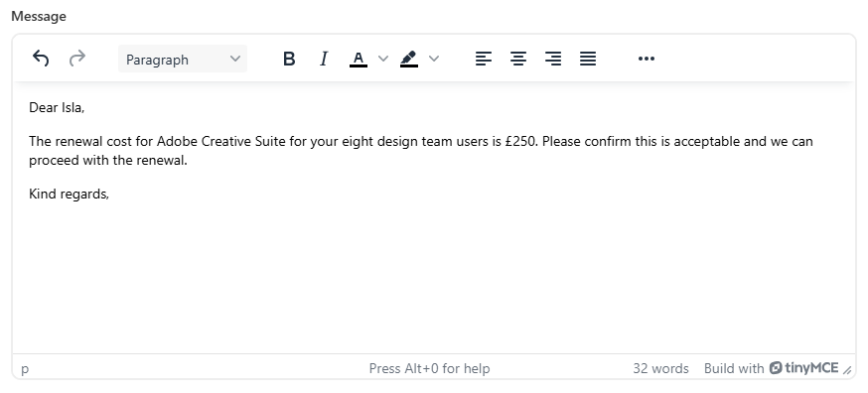
Task: Click the 'Message' field label
Action: pyautogui.click(x=39, y=17)
